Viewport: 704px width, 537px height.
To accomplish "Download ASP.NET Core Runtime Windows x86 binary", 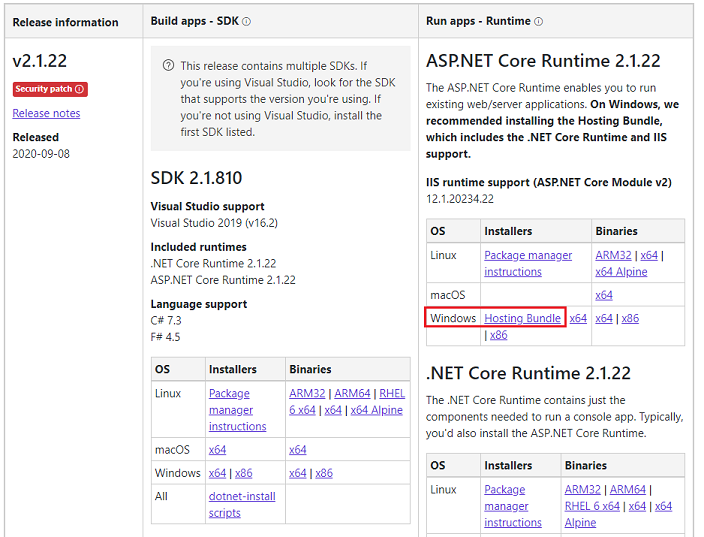I will pyautogui.click(x=630, y=318).
